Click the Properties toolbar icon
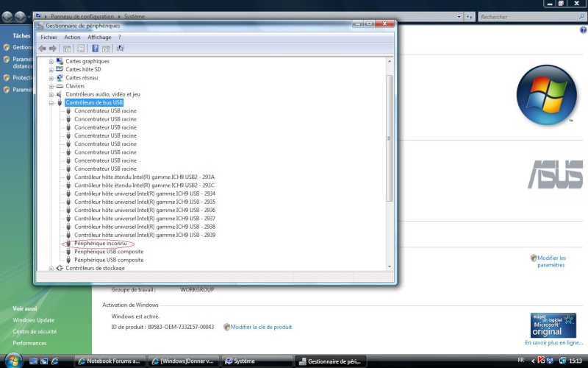 [x=81, y=49]
